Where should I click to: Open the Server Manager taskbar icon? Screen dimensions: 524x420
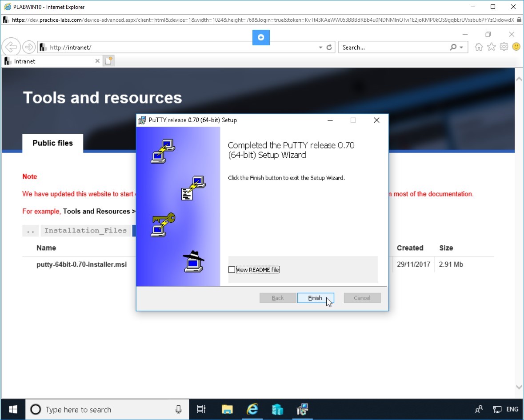click(277, 409)
